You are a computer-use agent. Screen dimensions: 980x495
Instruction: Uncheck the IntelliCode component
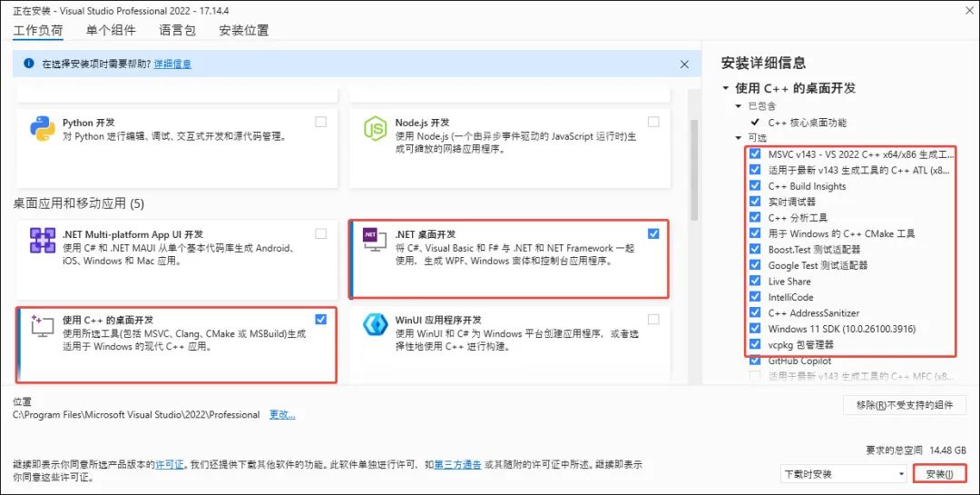pos(755,297)
